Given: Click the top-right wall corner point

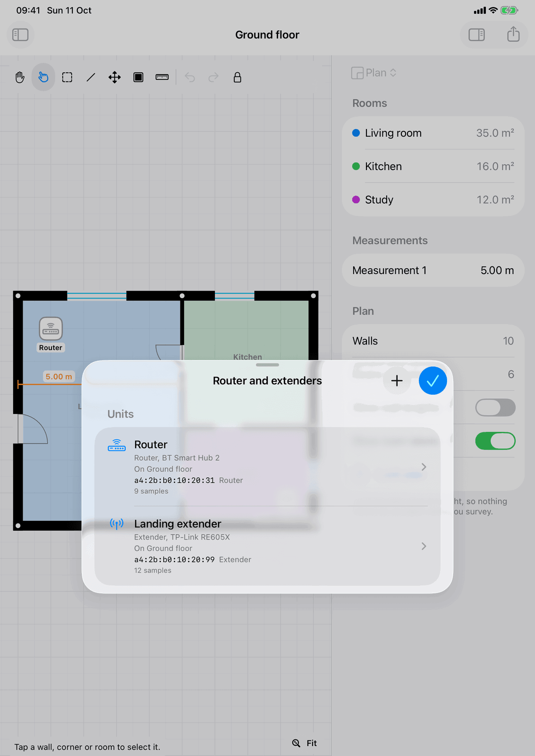Looking at the screenshot, I should pyautogui.click(x=313, y=296).
